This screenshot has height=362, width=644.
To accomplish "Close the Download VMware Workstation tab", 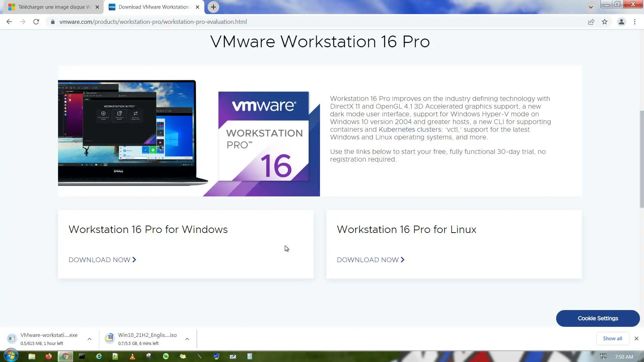I will 197,7.
